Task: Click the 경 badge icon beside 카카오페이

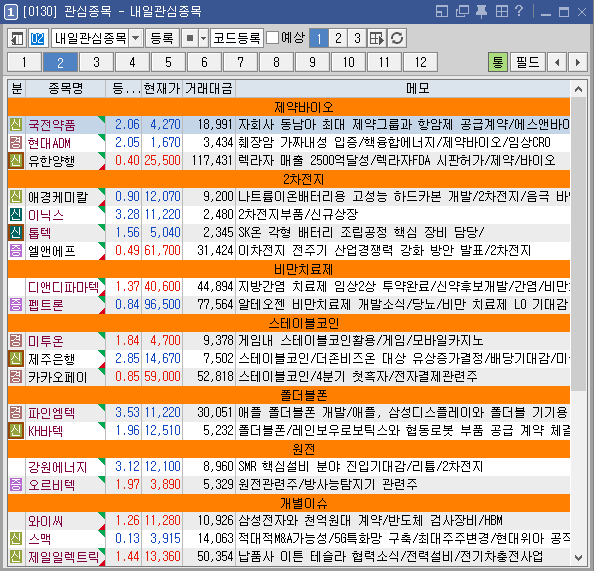Action: (16, 376)
